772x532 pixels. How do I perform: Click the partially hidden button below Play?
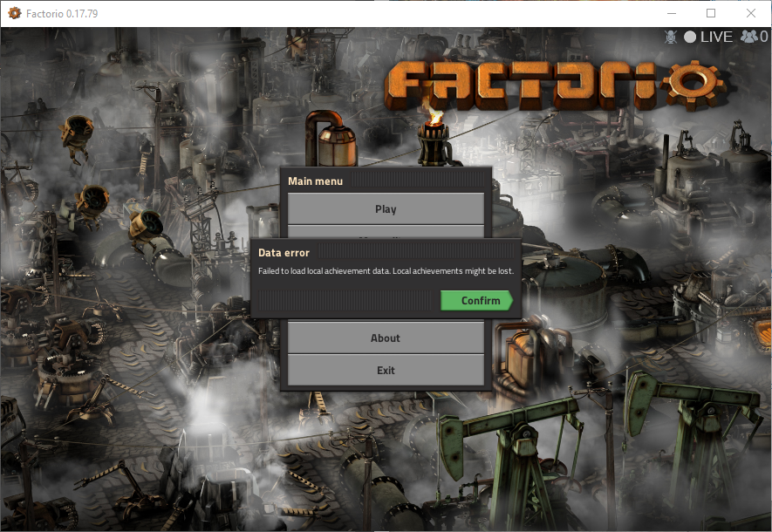(386, 232)
